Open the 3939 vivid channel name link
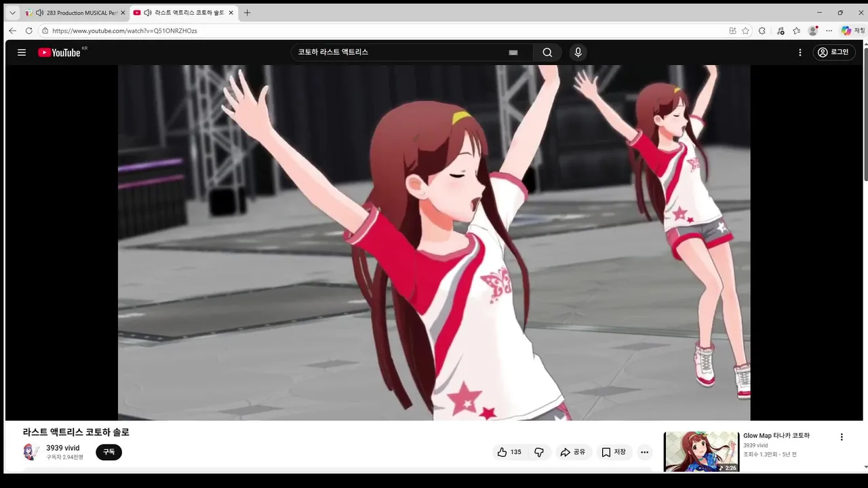 click(63, 448)
